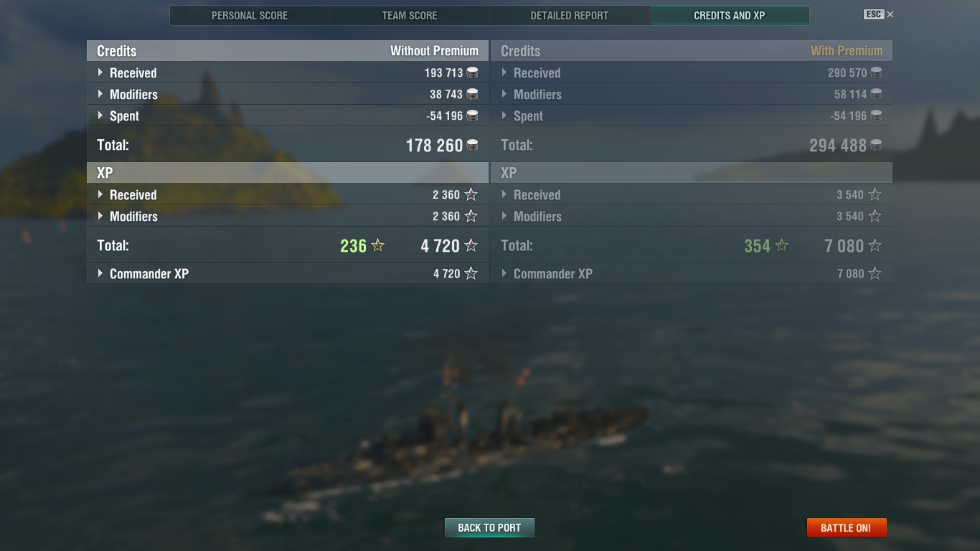
Task: Click the credits coin icon beside 178 260 total
Action: point(472,145)
